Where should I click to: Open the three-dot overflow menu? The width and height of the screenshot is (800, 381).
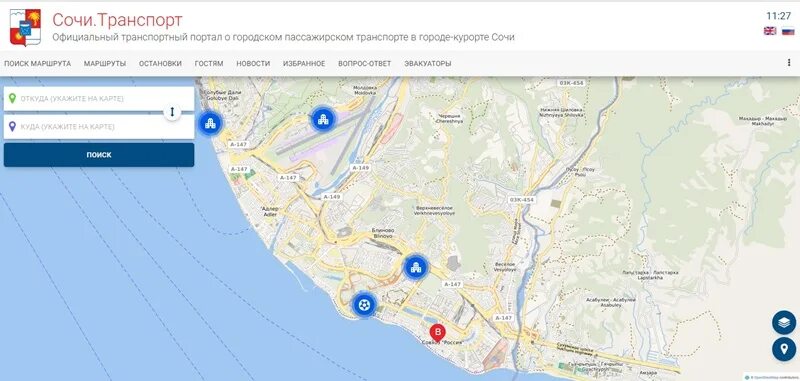tap(789, 63)
